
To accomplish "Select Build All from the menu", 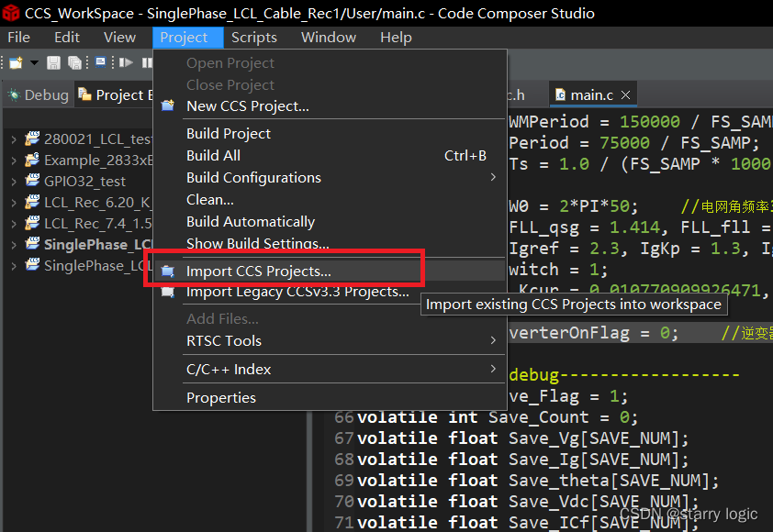I will pos(330,156).
